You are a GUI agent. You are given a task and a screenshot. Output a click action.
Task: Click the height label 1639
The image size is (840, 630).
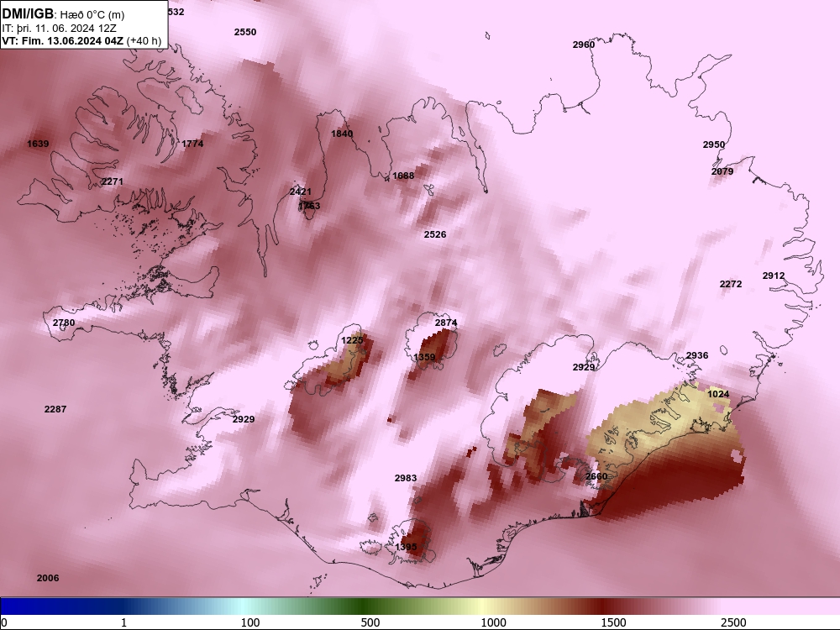[x=38, y=144]
